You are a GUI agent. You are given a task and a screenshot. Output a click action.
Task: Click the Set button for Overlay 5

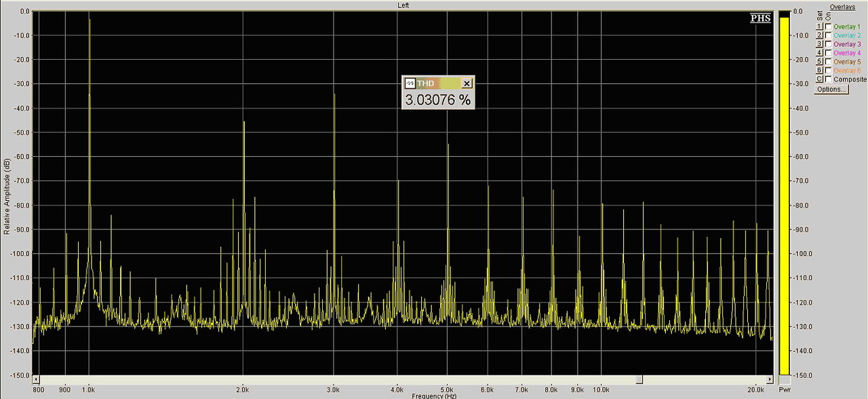[819, 62]
